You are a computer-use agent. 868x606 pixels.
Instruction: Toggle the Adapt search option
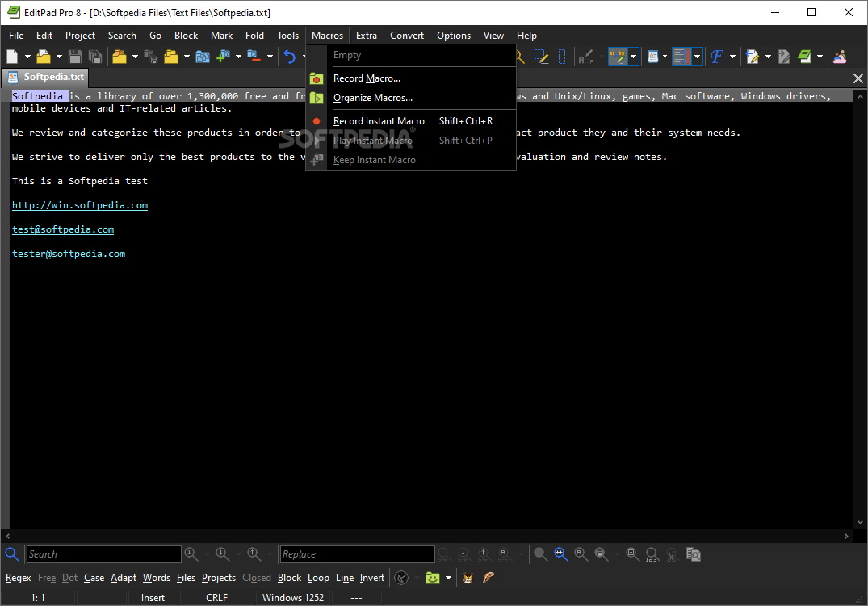coord(124,578)
